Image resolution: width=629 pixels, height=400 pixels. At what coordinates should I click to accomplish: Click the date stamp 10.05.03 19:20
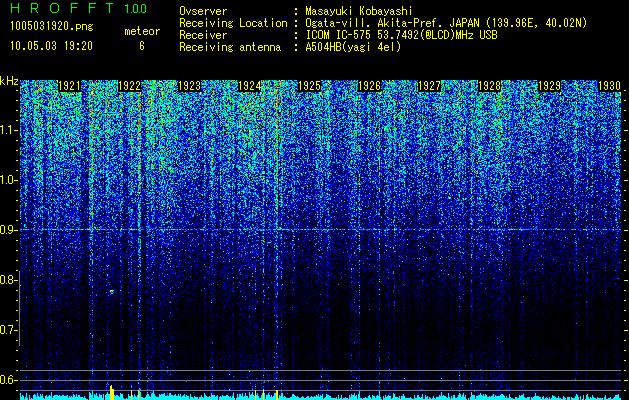(x=51, y=46)
